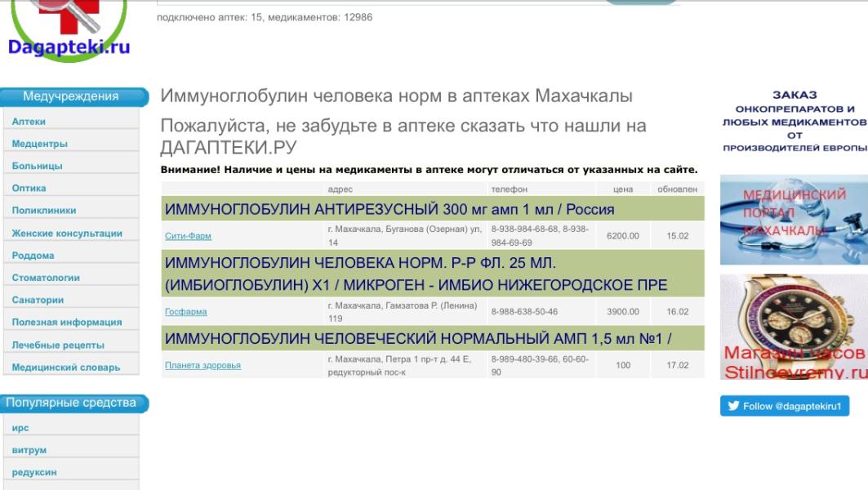Open Полезная информация page
The image size is (868, 490).
(67, 323)
